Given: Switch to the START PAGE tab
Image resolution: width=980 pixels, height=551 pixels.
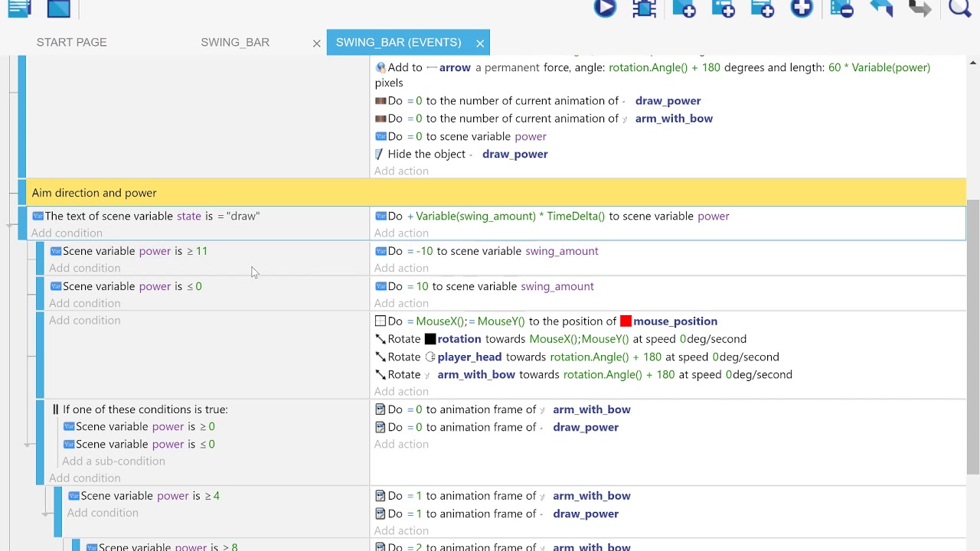Looking at the screenshot, I should (x=72, y=42).
